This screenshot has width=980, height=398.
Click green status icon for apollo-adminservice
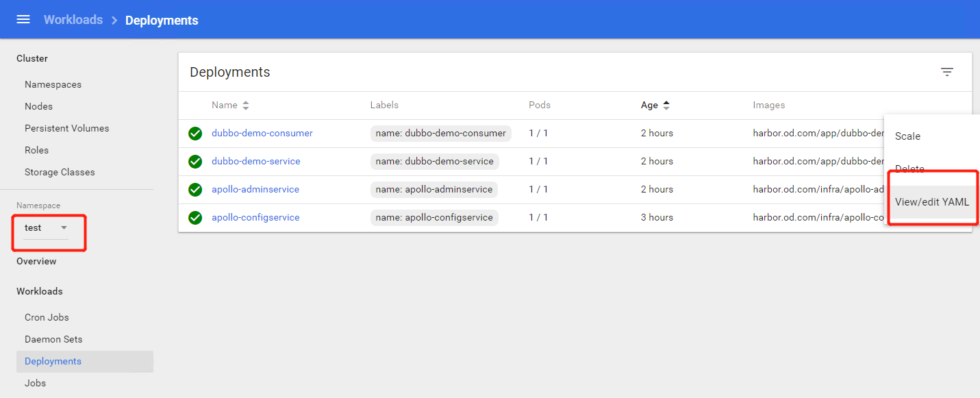tap(195, 190)
